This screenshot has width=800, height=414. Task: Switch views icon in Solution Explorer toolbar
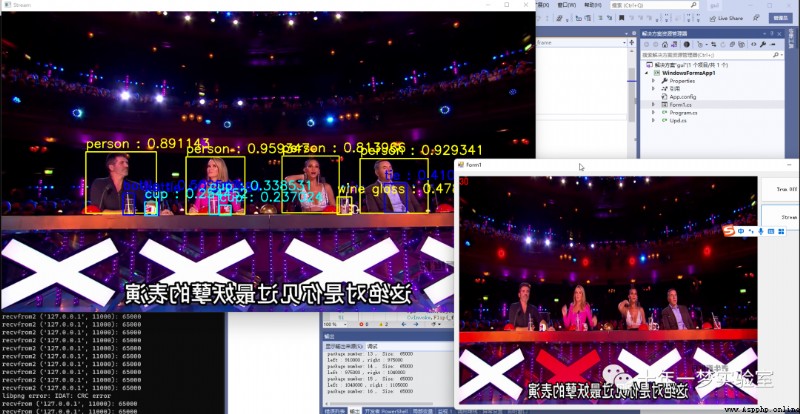(x=674, y=44)
